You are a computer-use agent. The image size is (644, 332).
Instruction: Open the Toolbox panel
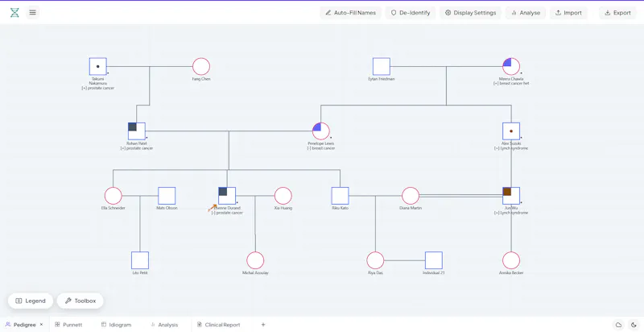(80, 301)
